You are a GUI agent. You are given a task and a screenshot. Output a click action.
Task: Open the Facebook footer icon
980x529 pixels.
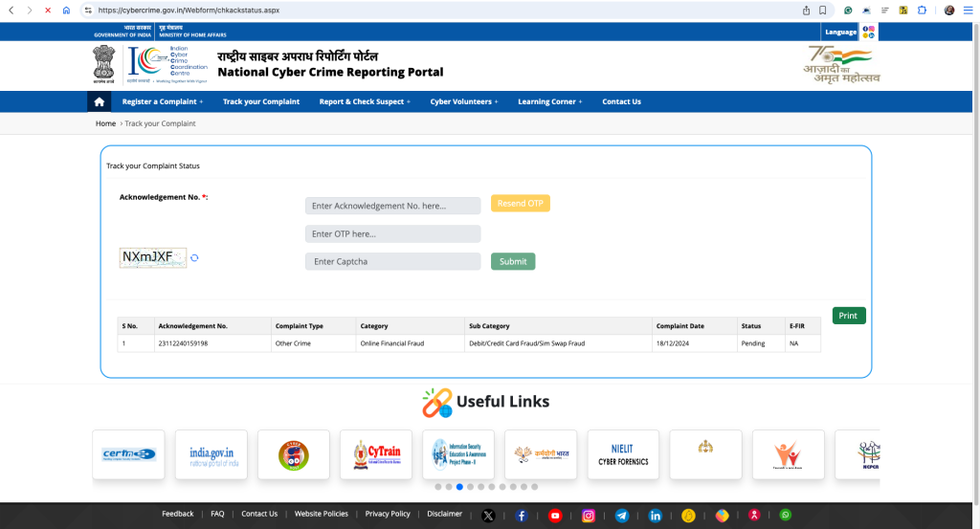tap(522, 516)
